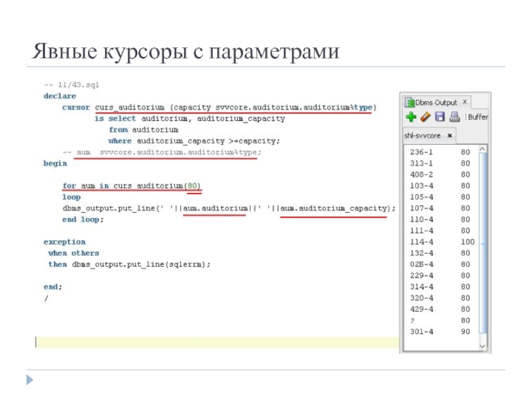
Task: Switch to the shl-svvcore tab
Action: click(423, 136)
